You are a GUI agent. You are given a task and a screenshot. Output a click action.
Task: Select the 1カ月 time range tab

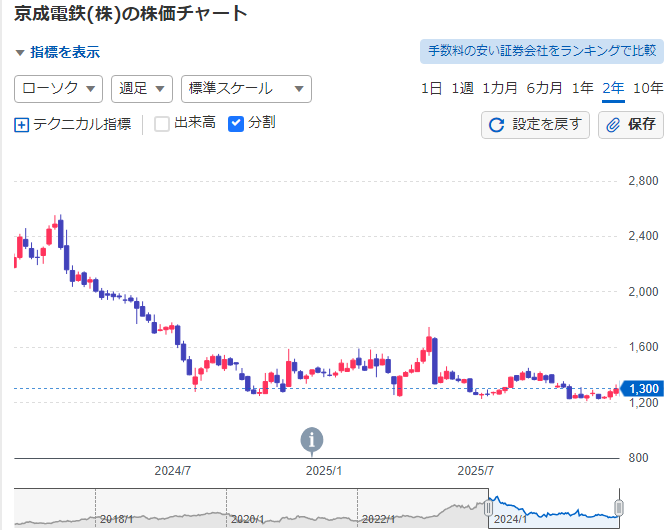pos(500,88)
